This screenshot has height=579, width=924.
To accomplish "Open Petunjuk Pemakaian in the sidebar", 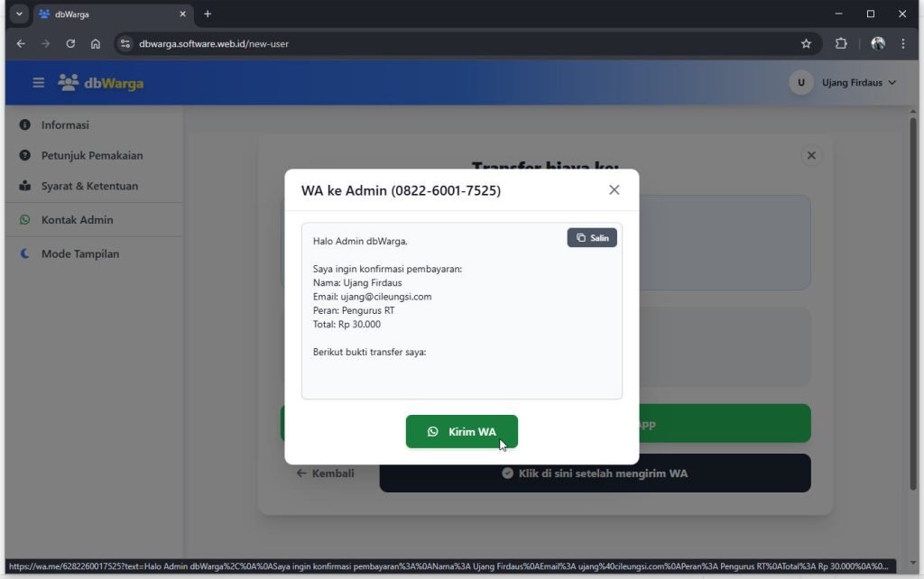I will [x=91, y=156].
